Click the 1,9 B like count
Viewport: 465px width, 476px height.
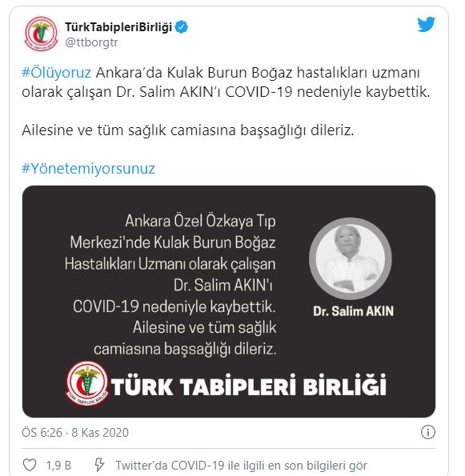(58, 466)
